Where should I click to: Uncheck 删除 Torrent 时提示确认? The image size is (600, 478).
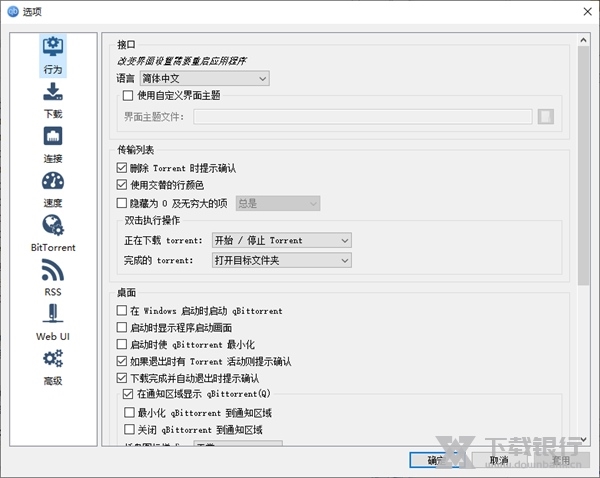(x=122, y=168)
